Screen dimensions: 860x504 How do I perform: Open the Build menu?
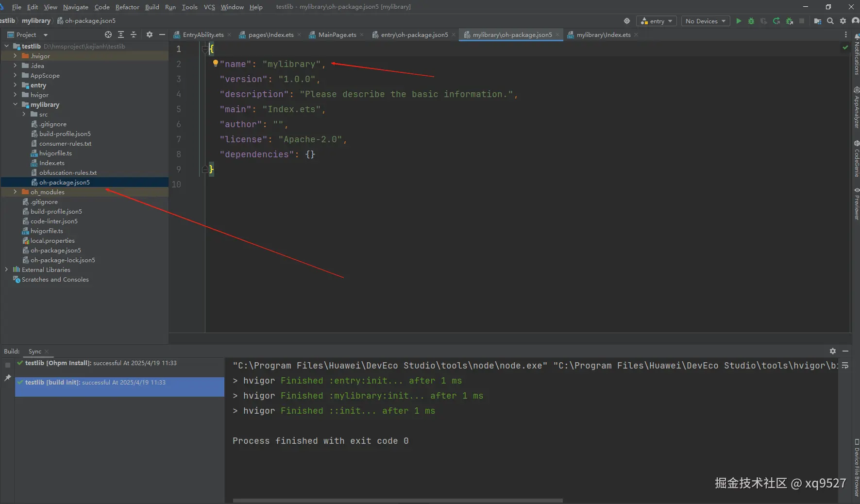pyautogui.click(x=152, y=7)
